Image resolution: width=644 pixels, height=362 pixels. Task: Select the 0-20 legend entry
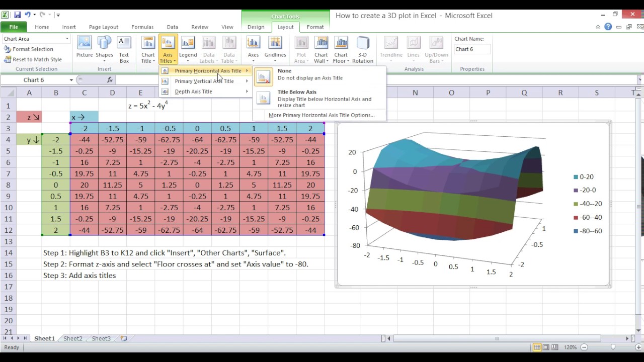coord(584,177)
